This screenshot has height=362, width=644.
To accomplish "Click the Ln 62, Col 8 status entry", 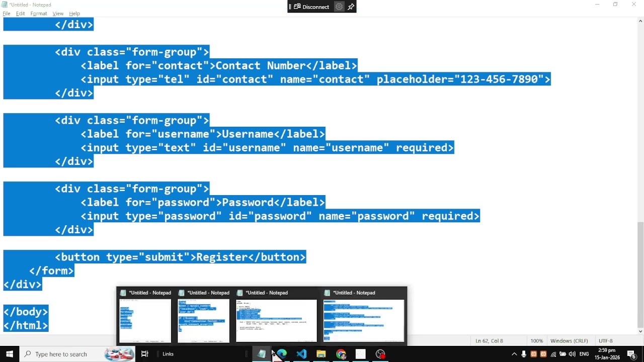I will coord(489,341).
